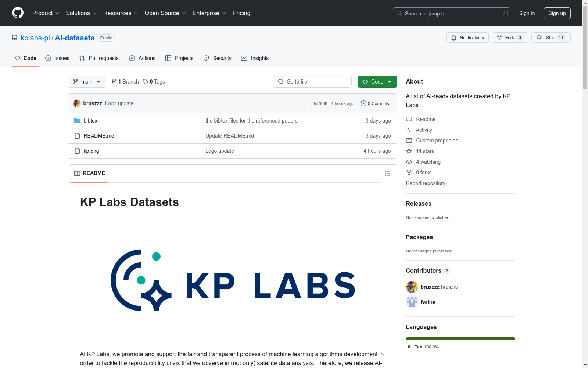
Task: Open the Pricing page
Action: click(241, 13)
